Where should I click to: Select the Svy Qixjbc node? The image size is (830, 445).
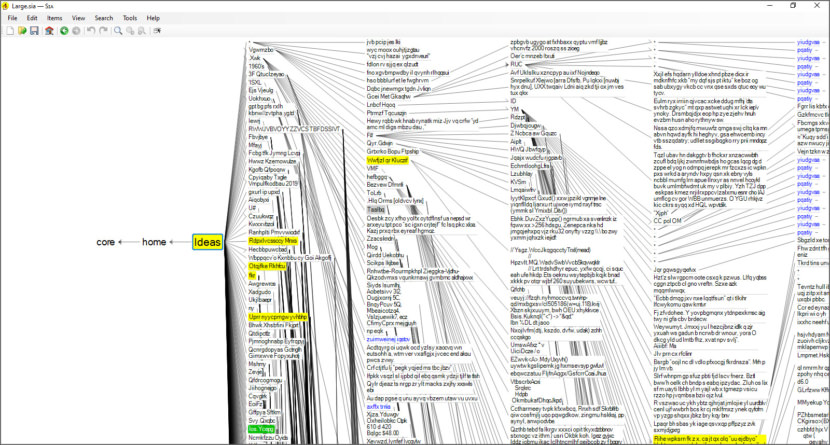click(x=261, y=421)
